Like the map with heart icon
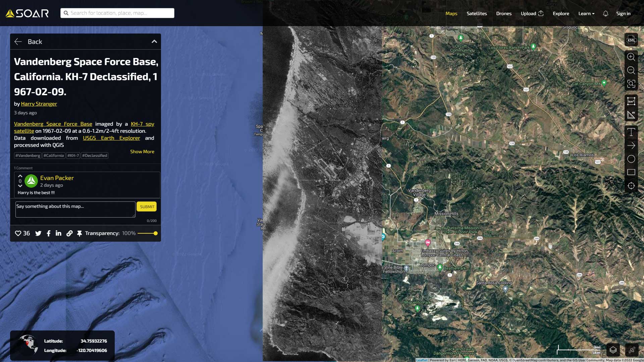 (x=18, y=233)
